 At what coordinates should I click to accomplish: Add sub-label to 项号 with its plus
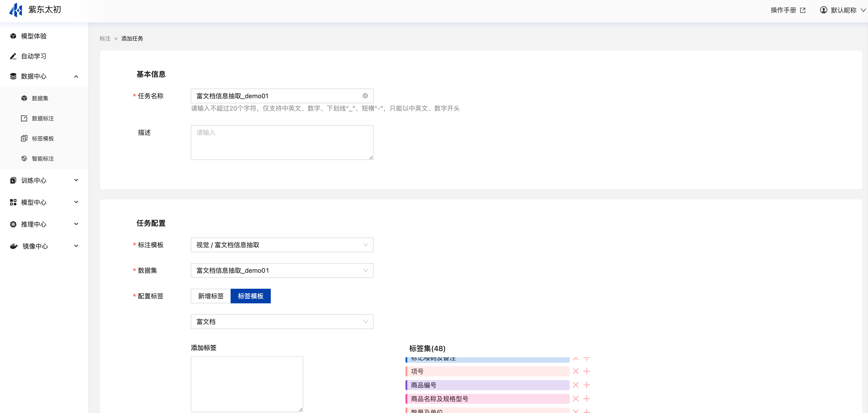pyautogui.click(x=587, y=371)
